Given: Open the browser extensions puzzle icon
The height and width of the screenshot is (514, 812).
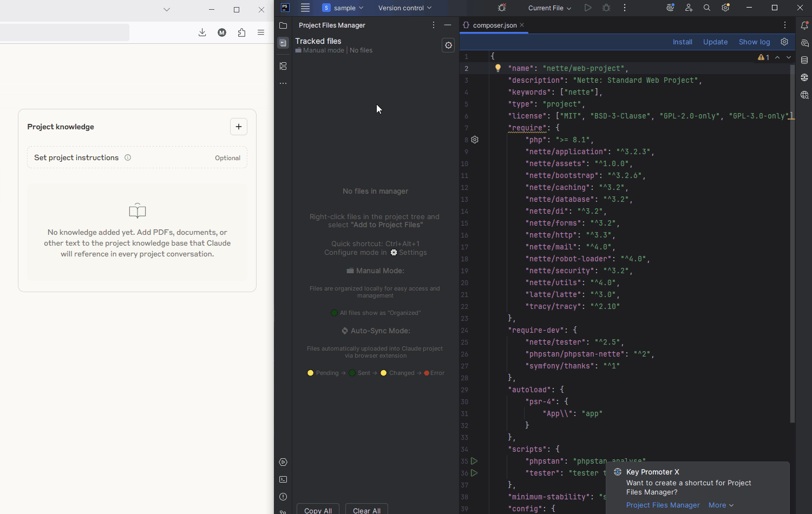Looking at the screenshot, I should point(241,32).
